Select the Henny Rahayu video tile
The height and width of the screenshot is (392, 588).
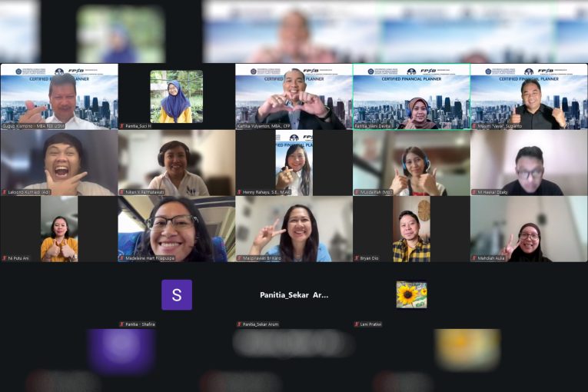pyautogui.click(x=294, y=162)
